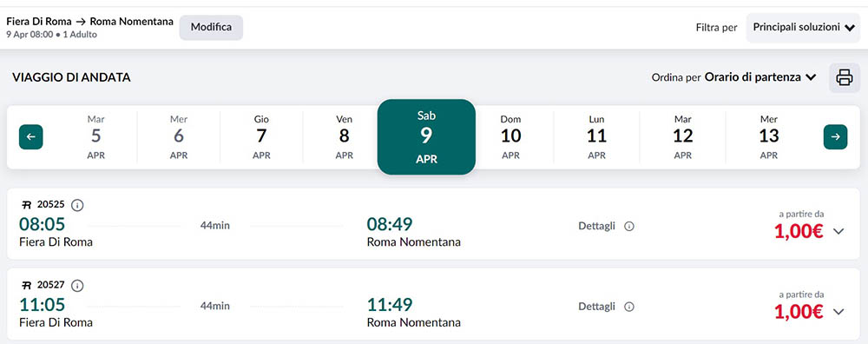Image resolution: width=868 pixels, height=344 pixels.
Task: Click info icon beside Dettagli for 08:05 train
Action: pyautogui.click(x=628, y=227)
